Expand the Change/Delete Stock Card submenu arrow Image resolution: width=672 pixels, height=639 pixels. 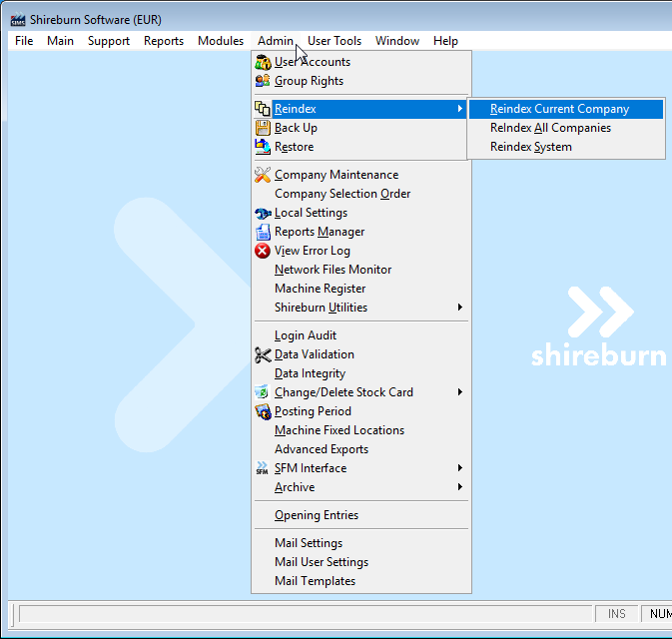(460, 392)
